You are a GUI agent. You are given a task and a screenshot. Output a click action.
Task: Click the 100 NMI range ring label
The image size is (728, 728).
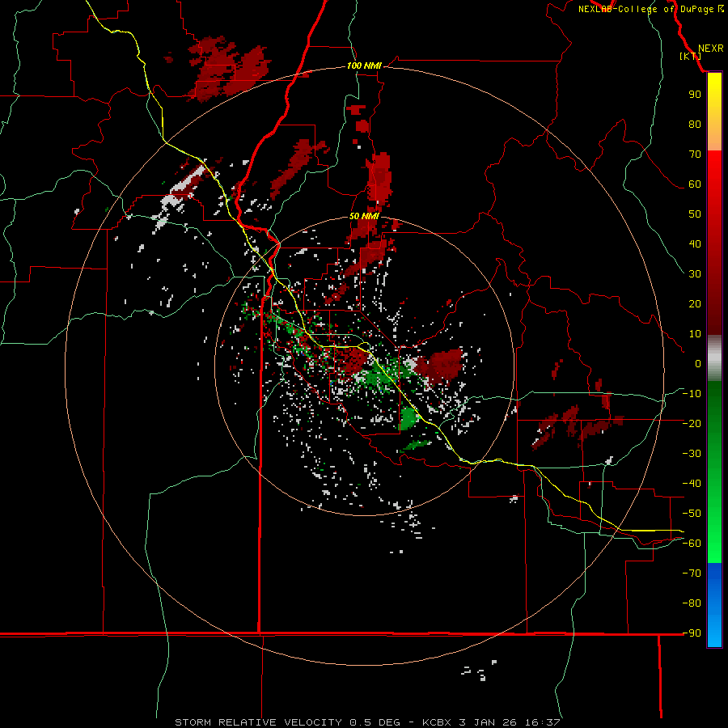pos(364,66)
